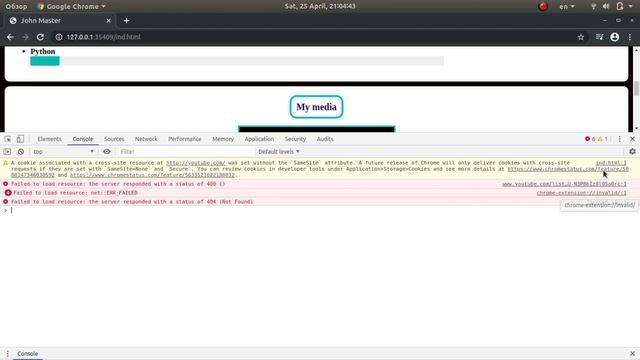Open the www.youtube.com source link for 400 error

564,184
